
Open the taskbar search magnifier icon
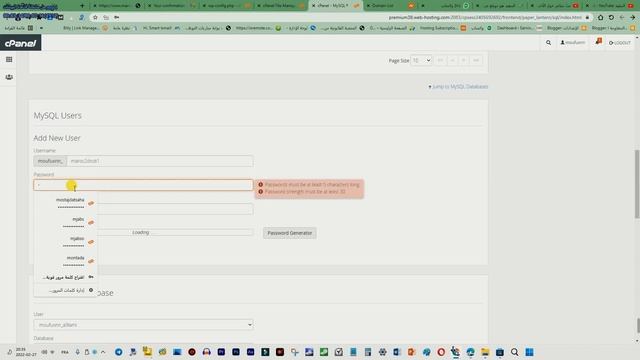pyautogui.click(x=514, y=352)
